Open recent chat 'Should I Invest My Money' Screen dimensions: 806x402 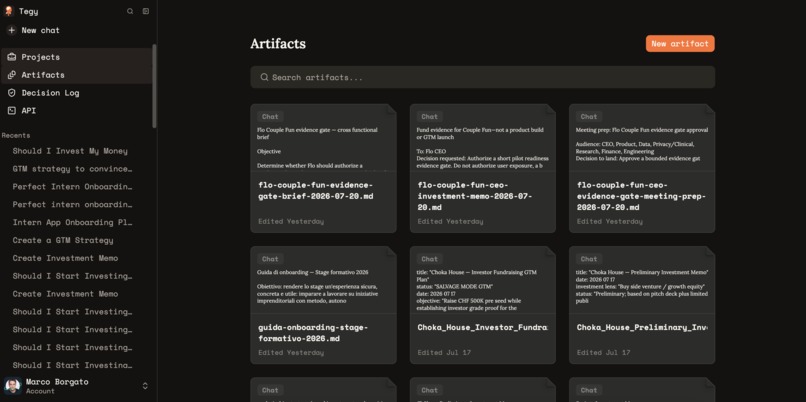point(70,151)
